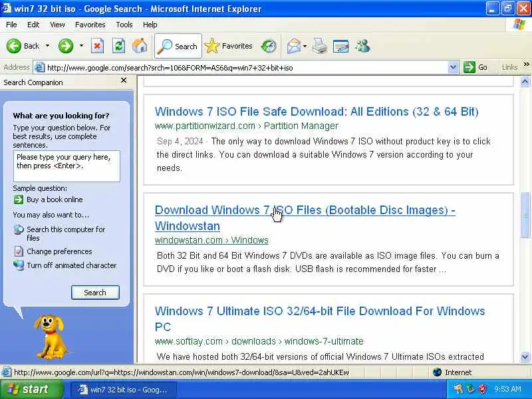Open the address bar dropdown arrow

[x=453, y=67]
